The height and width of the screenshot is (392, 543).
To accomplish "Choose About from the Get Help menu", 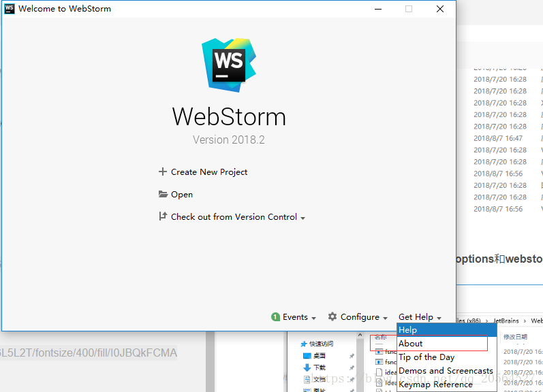I will coord(447,344).
